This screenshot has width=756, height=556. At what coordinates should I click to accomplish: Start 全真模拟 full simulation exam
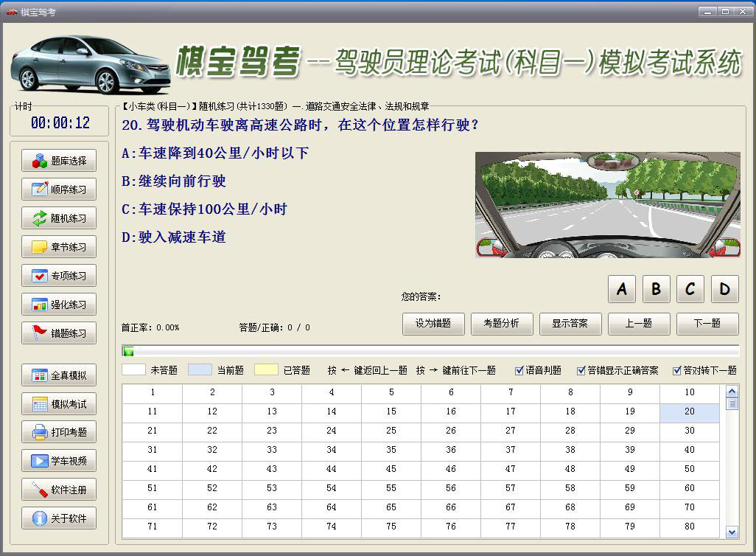pyautogui.click(x=59, y=375)
